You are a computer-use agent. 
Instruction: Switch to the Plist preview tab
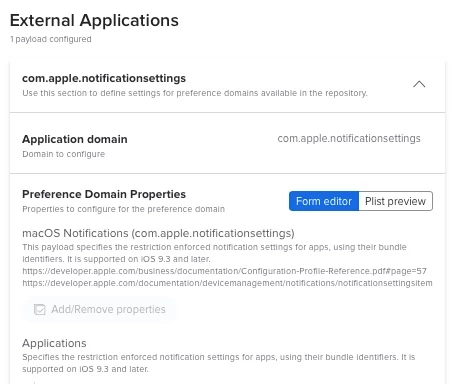395,201
